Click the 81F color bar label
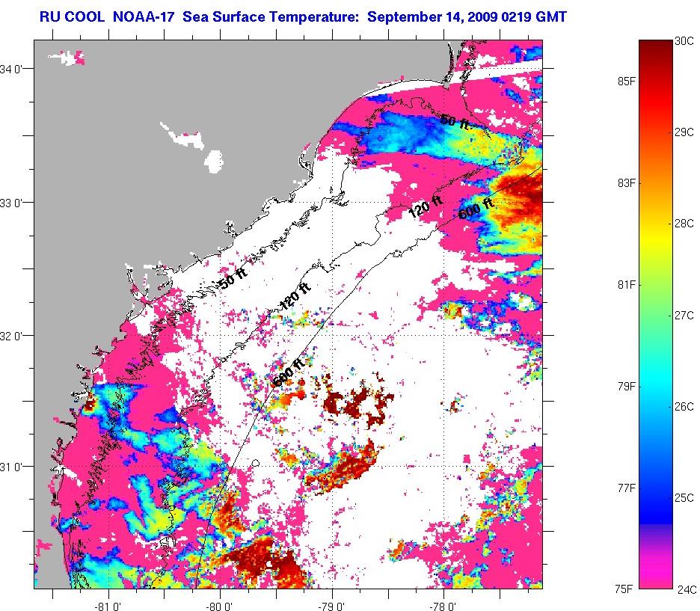 (x=627, y=285)
